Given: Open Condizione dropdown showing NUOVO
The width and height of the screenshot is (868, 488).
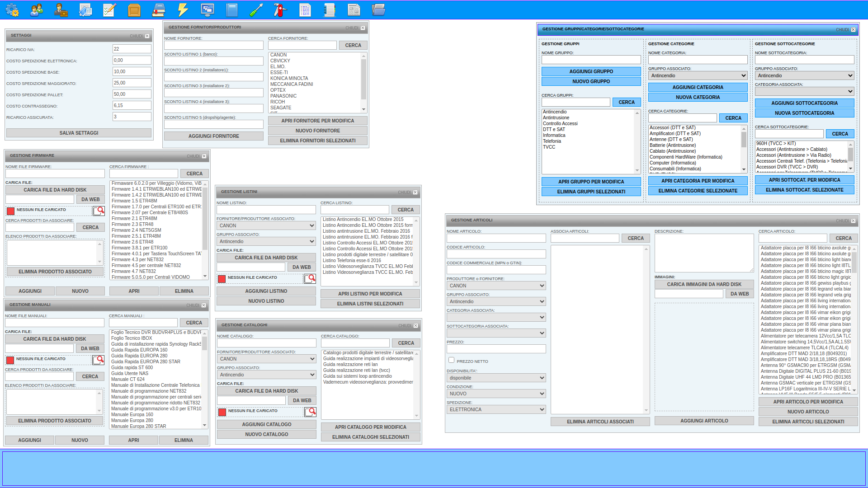Looking at the screenshot, I should (496, 394).
